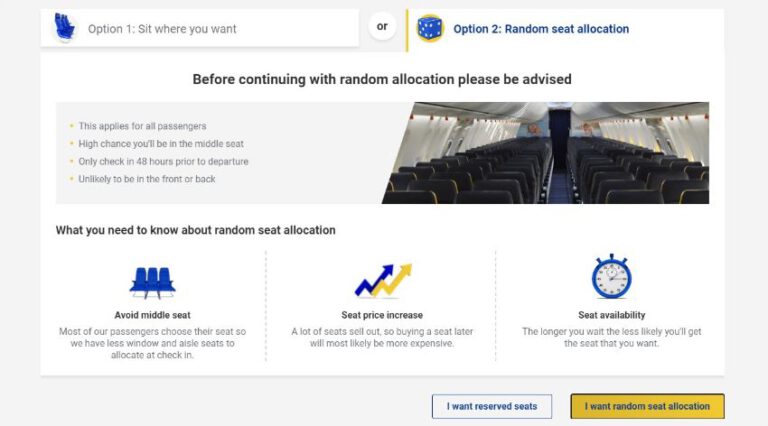This screenshot has height=426, width=768.
Task: Click the blue seats icon beside Option 1
Action: [x=65, y=27]
